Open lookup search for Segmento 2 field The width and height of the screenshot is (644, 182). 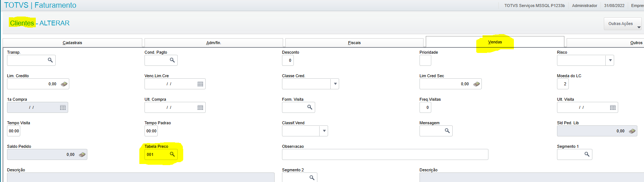click(312, 178)
